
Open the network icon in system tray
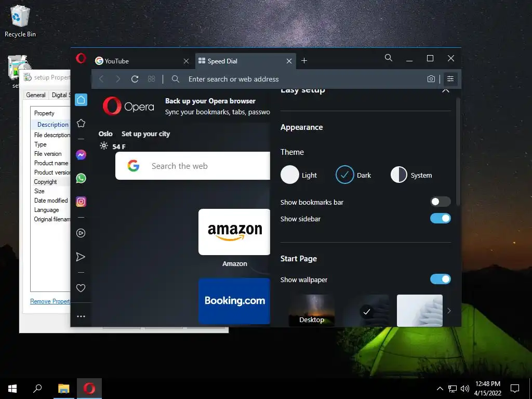point(453,389)
